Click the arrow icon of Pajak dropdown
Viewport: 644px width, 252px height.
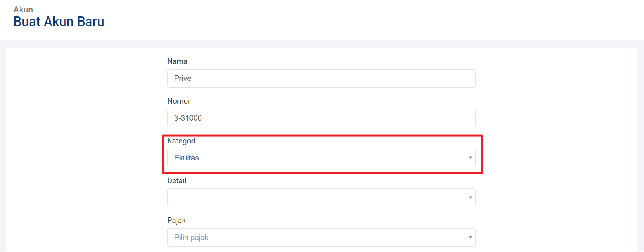click(x=471, y=238)
